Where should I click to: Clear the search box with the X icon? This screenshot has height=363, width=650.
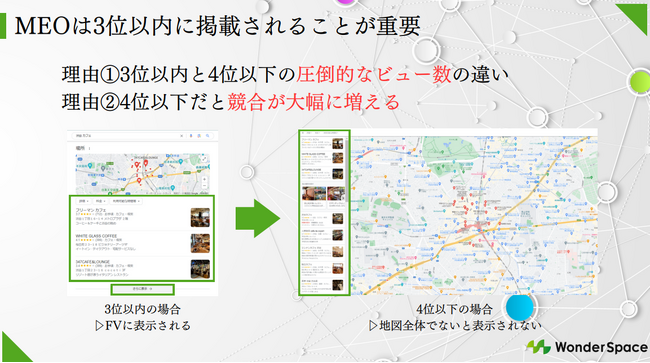pyautogui.click(x=181, y=136)
